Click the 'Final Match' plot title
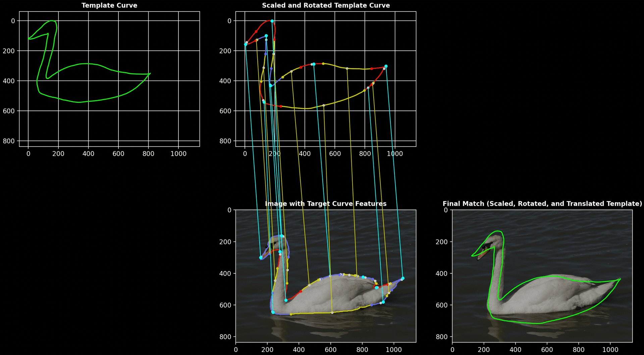This screenshot has height=355, width=644. click(542, 204)
